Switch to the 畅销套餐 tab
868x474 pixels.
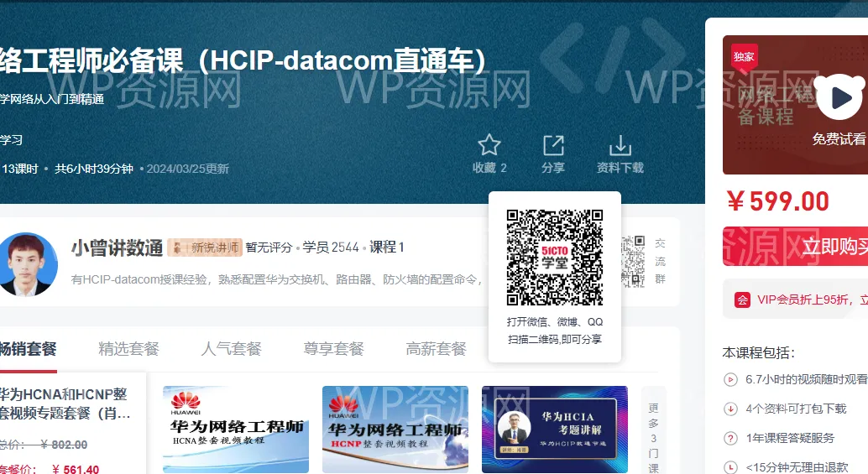pyautogui.click(x=28, y=349)
